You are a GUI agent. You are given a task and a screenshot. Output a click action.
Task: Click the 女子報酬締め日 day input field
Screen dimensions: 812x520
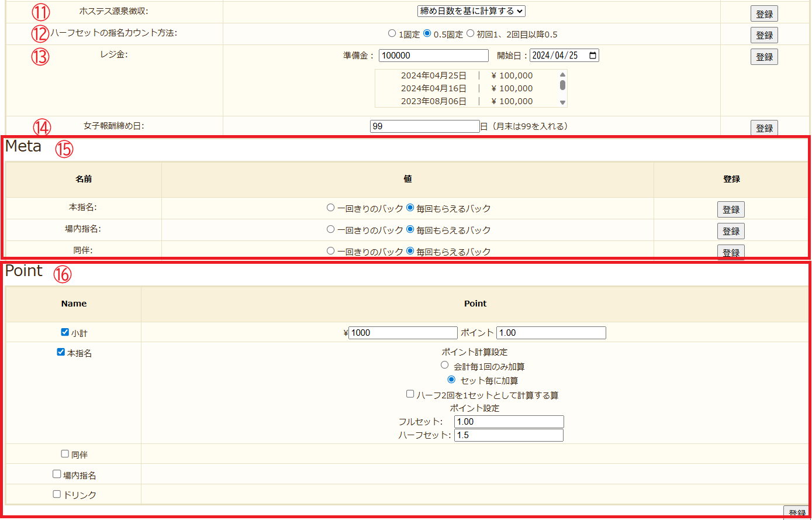click(x=424, y=126)
